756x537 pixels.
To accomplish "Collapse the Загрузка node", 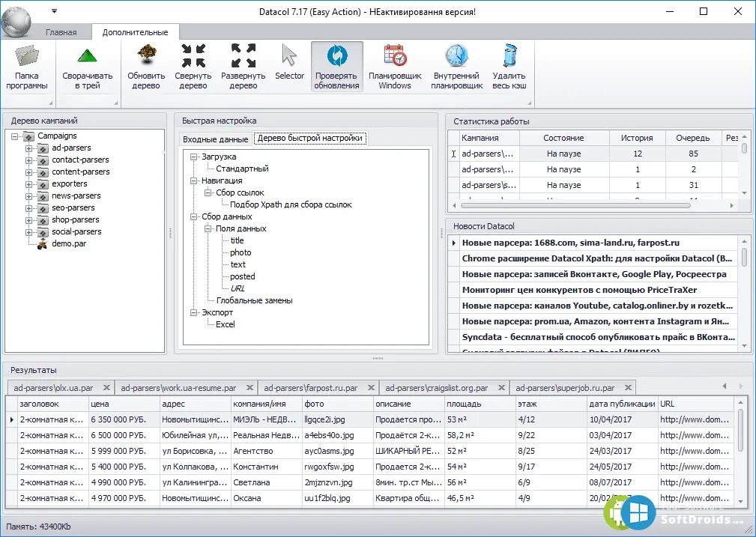I will (194, 157).
